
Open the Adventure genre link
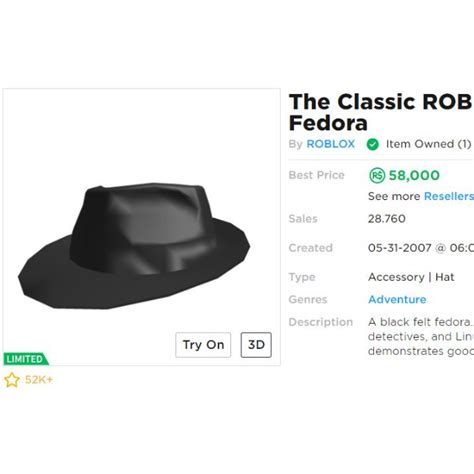coord(397,299)
